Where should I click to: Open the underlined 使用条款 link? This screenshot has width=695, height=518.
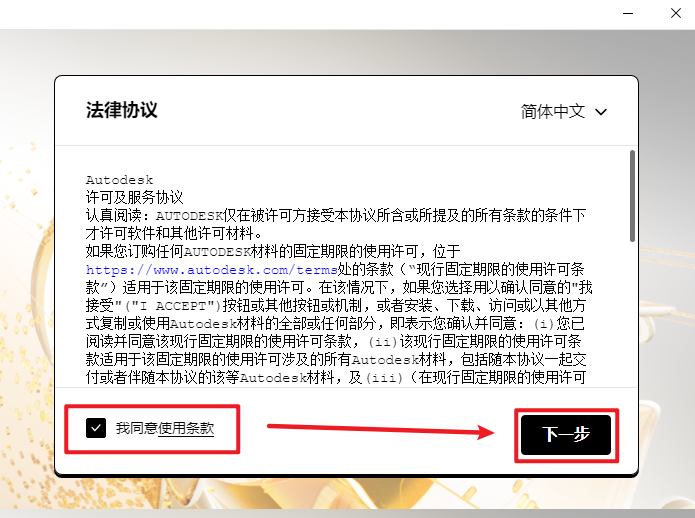pyautogui.click(x=186, y=428)
